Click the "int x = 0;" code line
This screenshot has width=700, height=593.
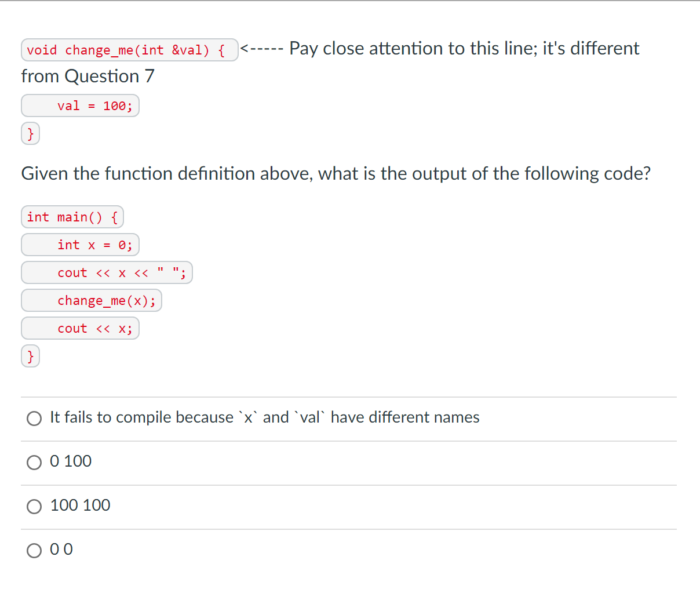pyautogui.click(x=80, y=245)
